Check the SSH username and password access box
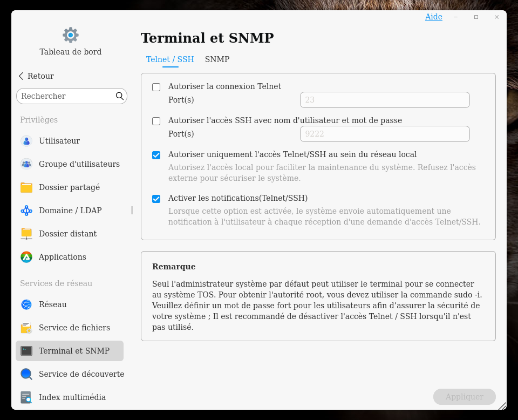518x420 pixels. (156, 121)
